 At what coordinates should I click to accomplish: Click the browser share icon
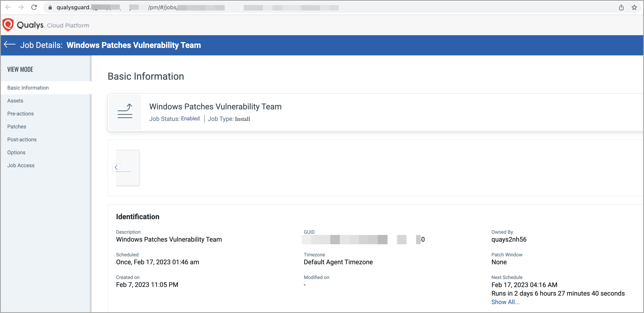pyautogui.click(x=622, y=7)
